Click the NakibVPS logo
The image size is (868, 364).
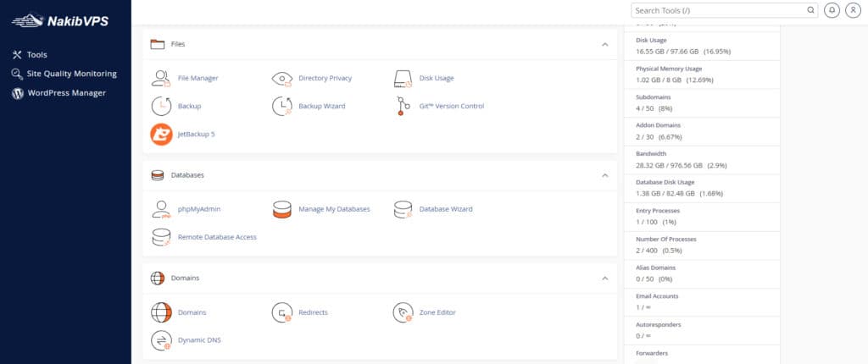[60, 21]
